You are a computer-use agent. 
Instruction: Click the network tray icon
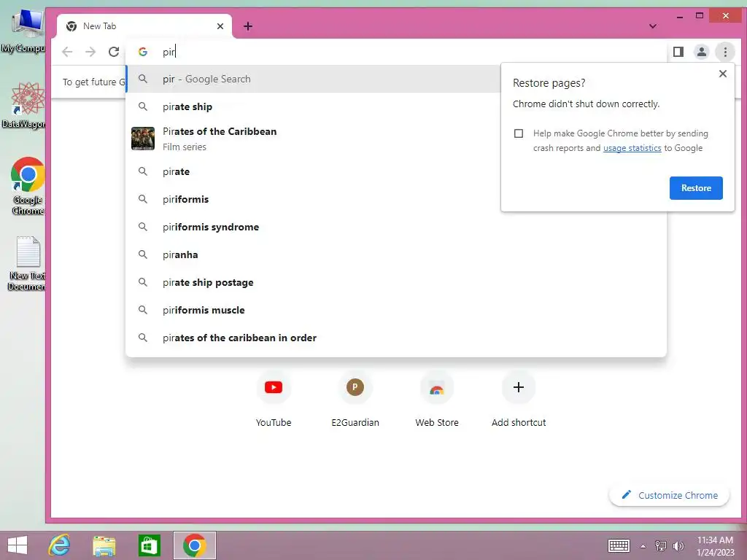[661, 545]
